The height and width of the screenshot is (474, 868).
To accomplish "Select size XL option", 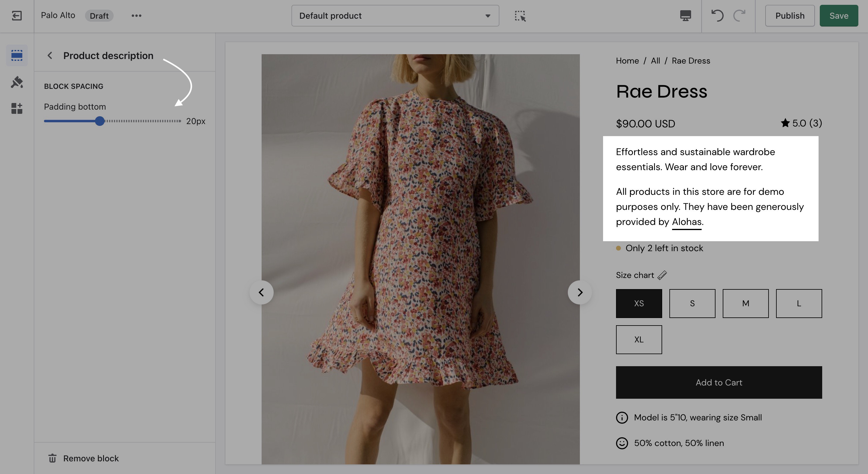I will (639, 339).
